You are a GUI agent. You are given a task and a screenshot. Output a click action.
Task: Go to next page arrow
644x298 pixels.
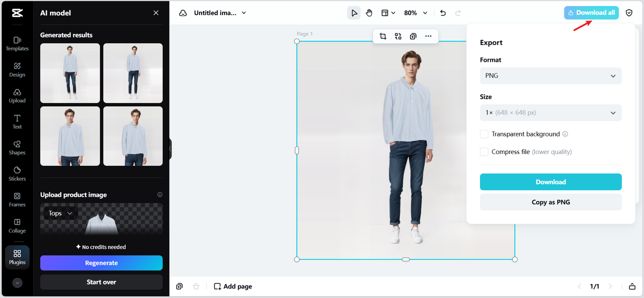pyautogui.click(x=610, y=286)
